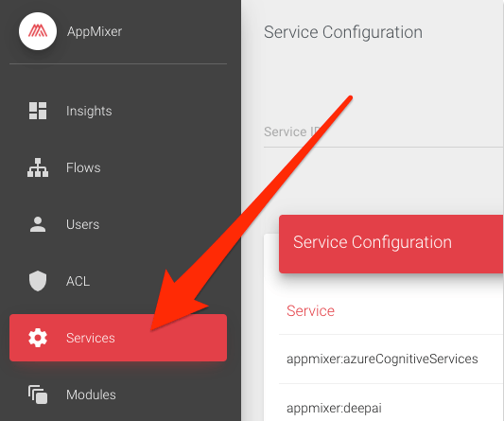Image resolution: width=504 pixels, height=421 pixels.
Task: Click the red Service Configuration card header
Action: tap(391, 244)
